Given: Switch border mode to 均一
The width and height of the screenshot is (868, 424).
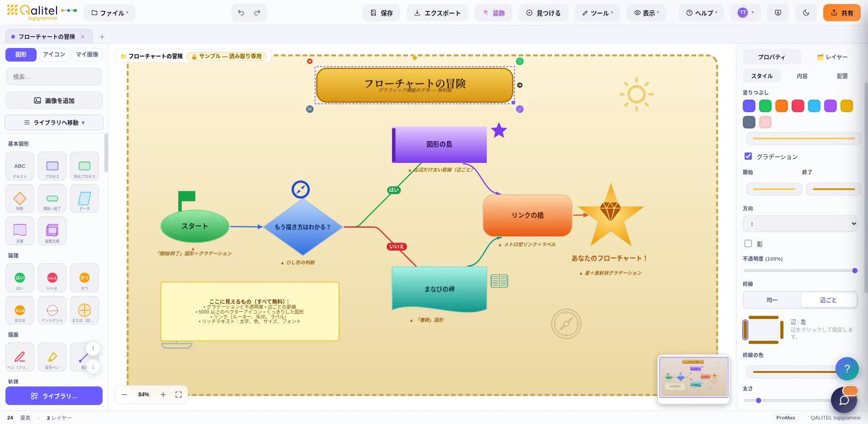Looking at the screenshot, I should 772,300.
